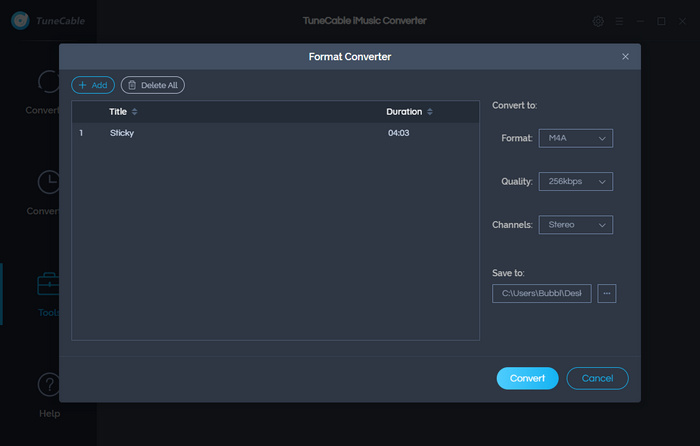Click the TuneCable logo

pos(48,21)
